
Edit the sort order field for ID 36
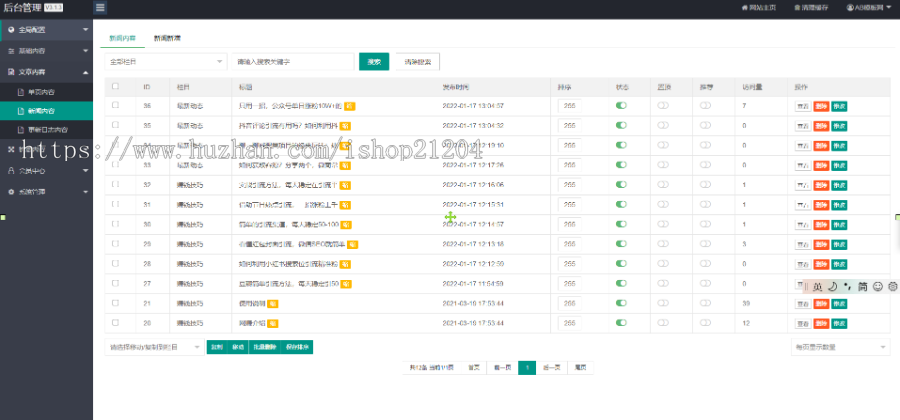(569, 106)
